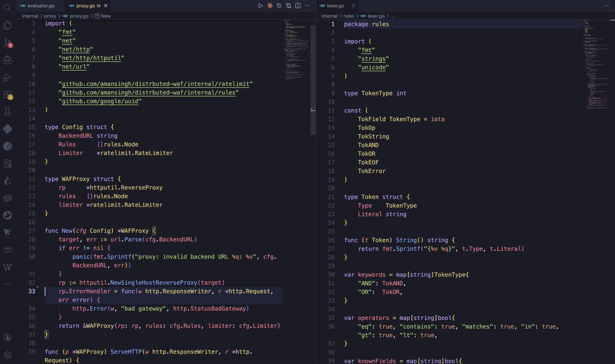Follow the "net/http/httputil" import link

click(x=91, y=58)
